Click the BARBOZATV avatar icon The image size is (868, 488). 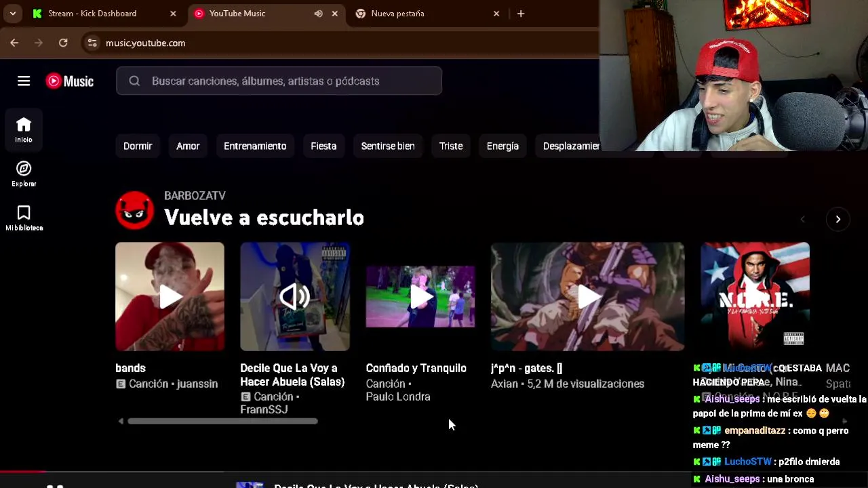coord(134,210)
